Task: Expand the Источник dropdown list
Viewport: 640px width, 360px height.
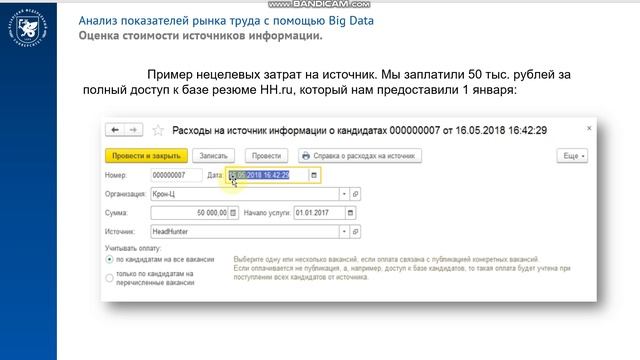Action: coord(344,231)
